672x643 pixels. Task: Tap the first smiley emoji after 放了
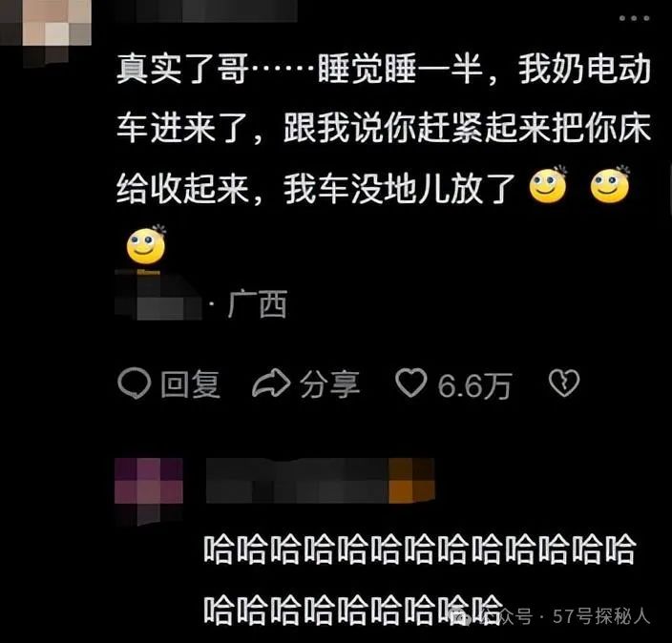pos(548,185)
